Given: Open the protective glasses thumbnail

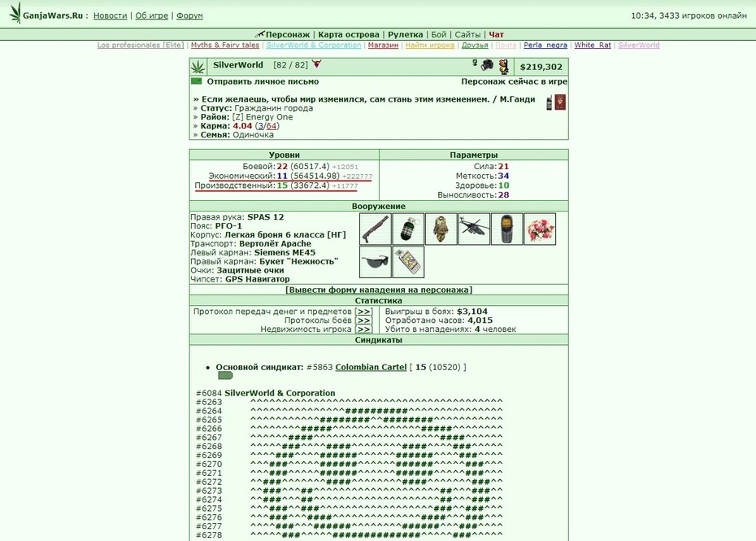Looking at the screenshot, I should tap(376, 262).
